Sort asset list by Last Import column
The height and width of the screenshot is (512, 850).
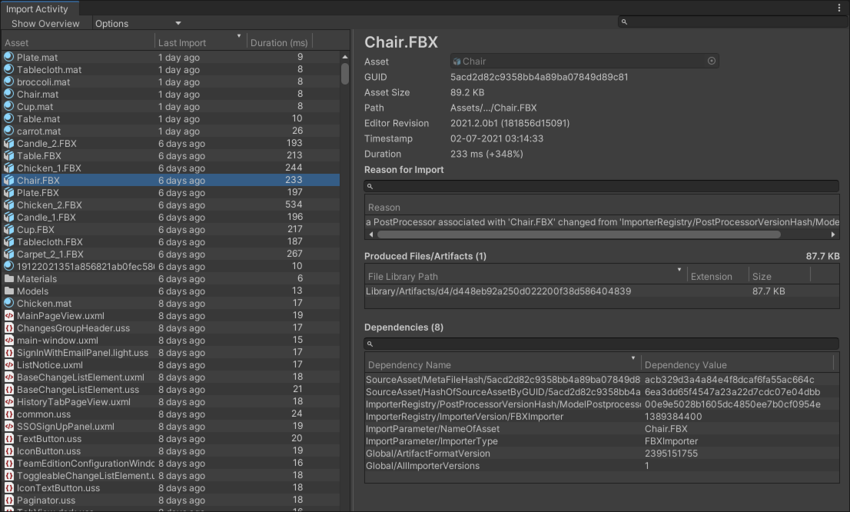click(x=200, y=42)
